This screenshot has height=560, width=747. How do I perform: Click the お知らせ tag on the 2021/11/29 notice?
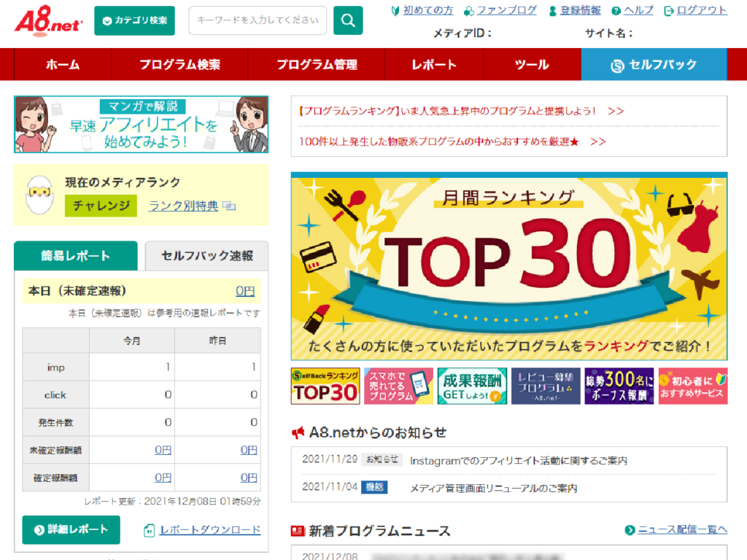tap(382, 459)
